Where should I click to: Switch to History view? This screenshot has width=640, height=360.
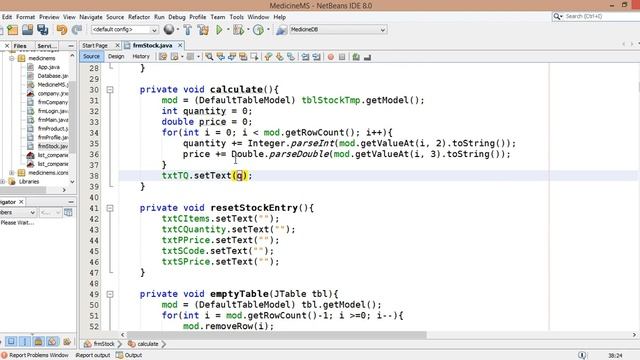coord(141,56)
